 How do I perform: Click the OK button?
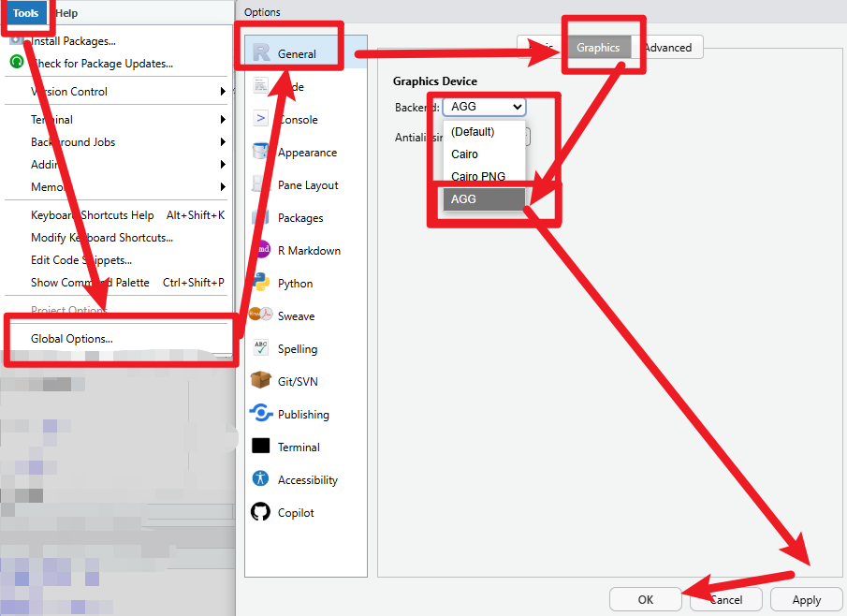[646, 600]
